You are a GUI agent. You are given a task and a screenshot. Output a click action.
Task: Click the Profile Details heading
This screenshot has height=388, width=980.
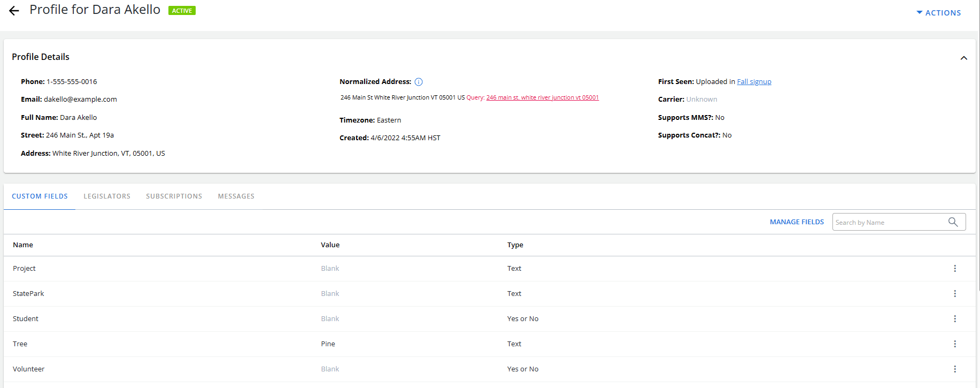41,57
